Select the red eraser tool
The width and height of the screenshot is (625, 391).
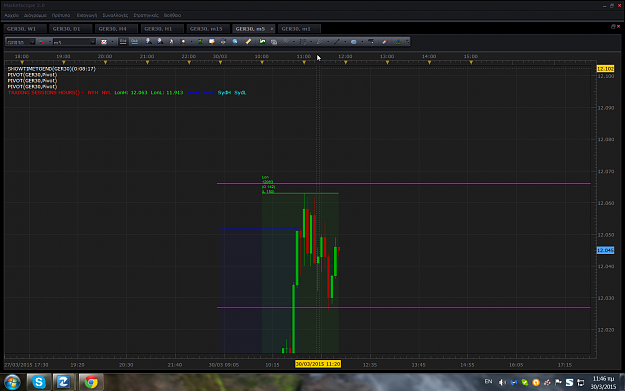(x=385, y=41)
